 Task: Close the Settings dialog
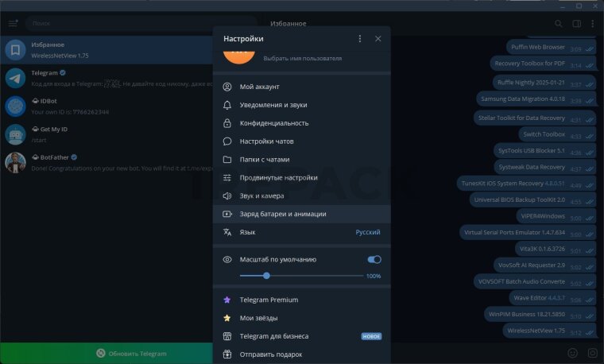(378, 38)
